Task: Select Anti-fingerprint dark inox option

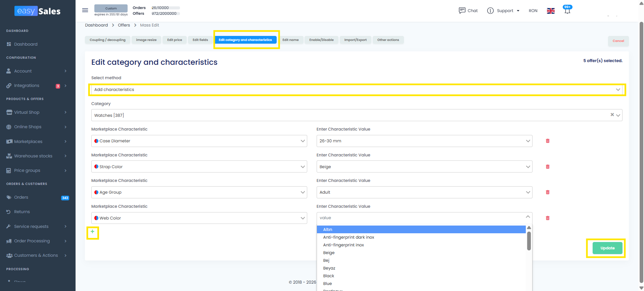Action: (421, 237)
